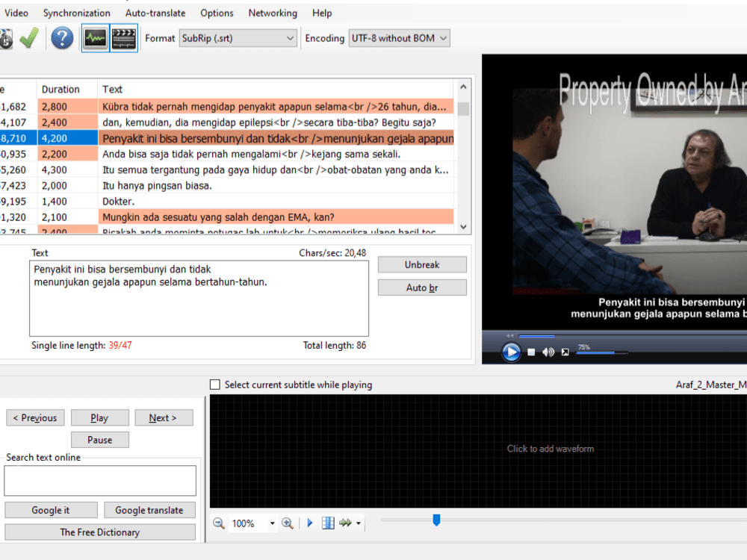The width and height of the screenshot is (747, 560).
Task: Zoom out the waveform with magnifier minus
Action: click(x=219, y=523)
